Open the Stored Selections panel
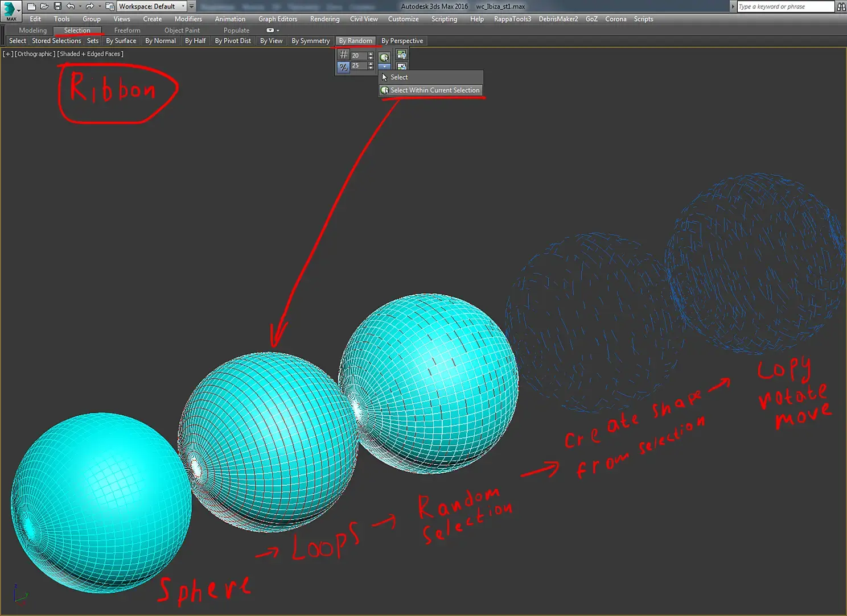This screenshot has height=616, width=847. [56, 41]
